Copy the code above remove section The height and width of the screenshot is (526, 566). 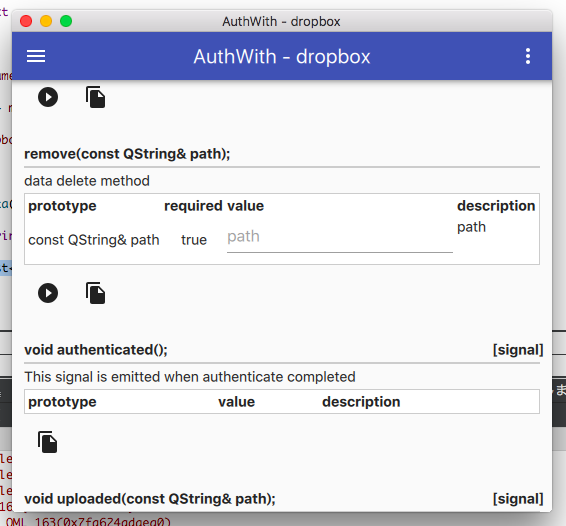[x=95, y=97]
